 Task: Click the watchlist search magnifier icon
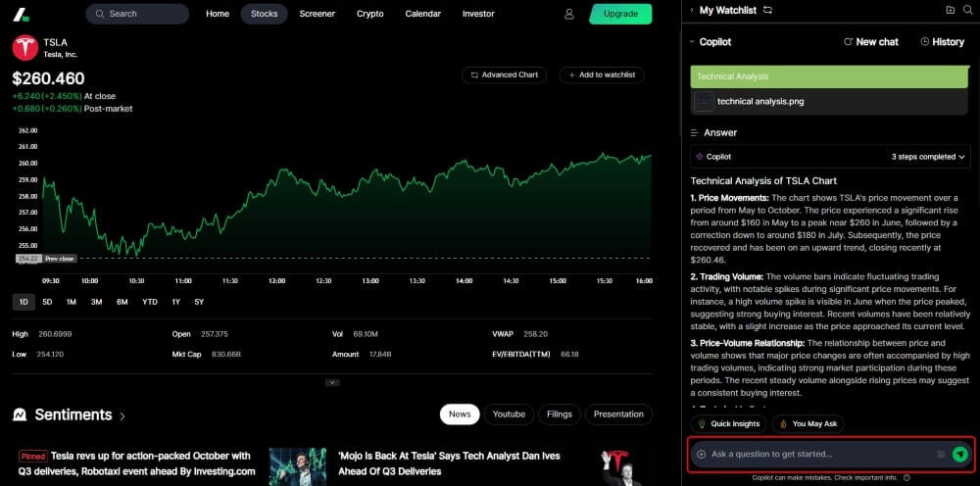pos(965,10)
